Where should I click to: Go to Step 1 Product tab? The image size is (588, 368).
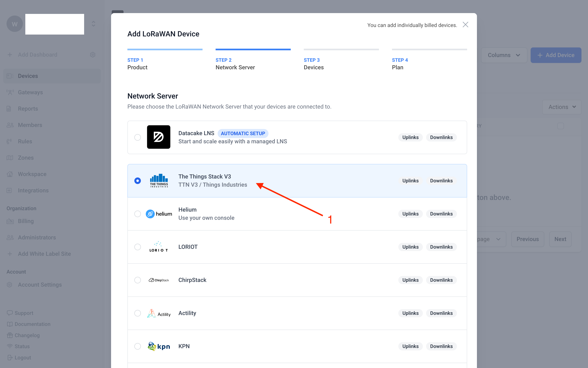click(x=165, y=60)
